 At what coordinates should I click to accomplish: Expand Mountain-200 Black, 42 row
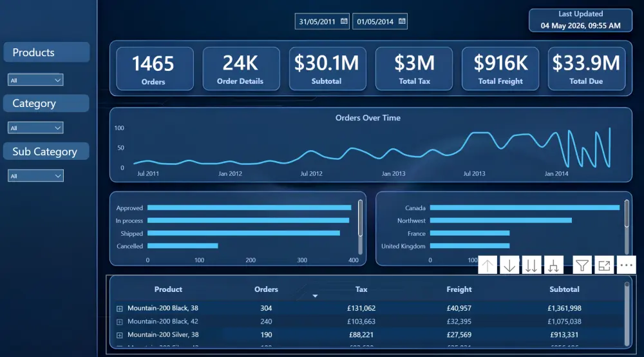pos(120,322)
